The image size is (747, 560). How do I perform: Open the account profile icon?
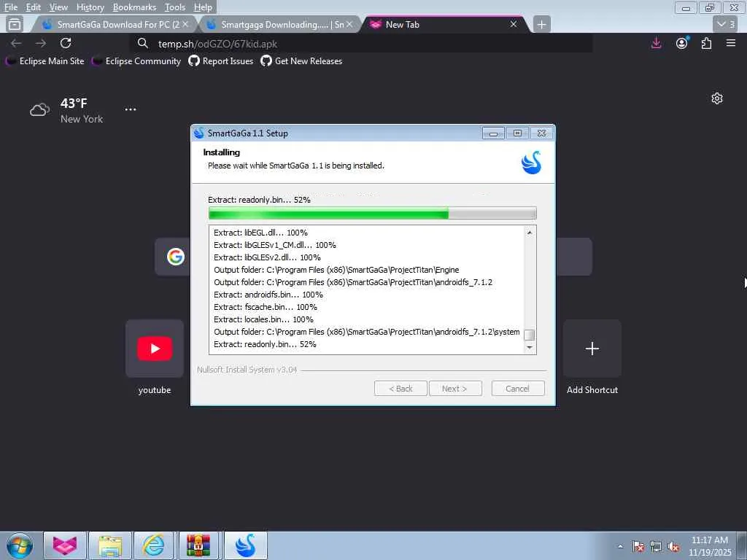[x=682, y=43]
